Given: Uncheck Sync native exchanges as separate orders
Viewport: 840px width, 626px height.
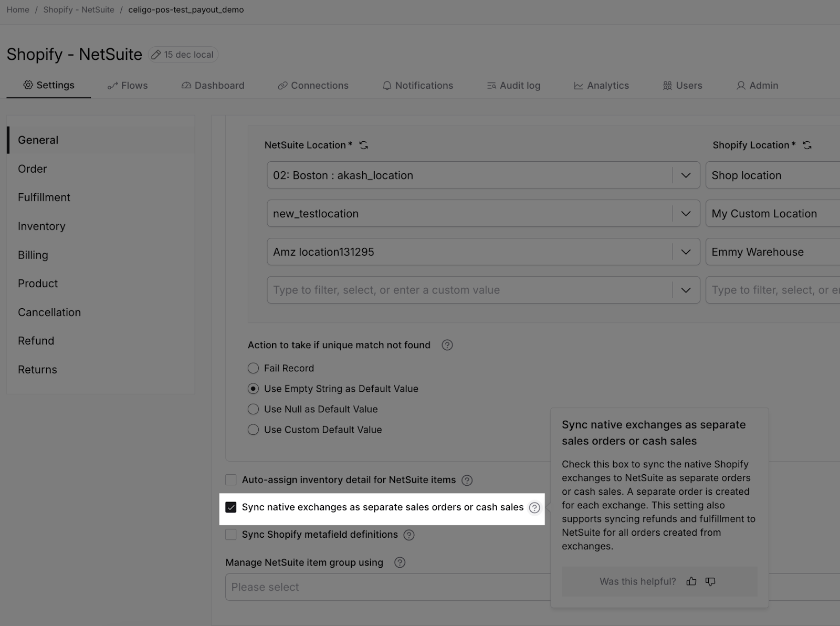Looking at the screenshot, I should coord(231,507).
